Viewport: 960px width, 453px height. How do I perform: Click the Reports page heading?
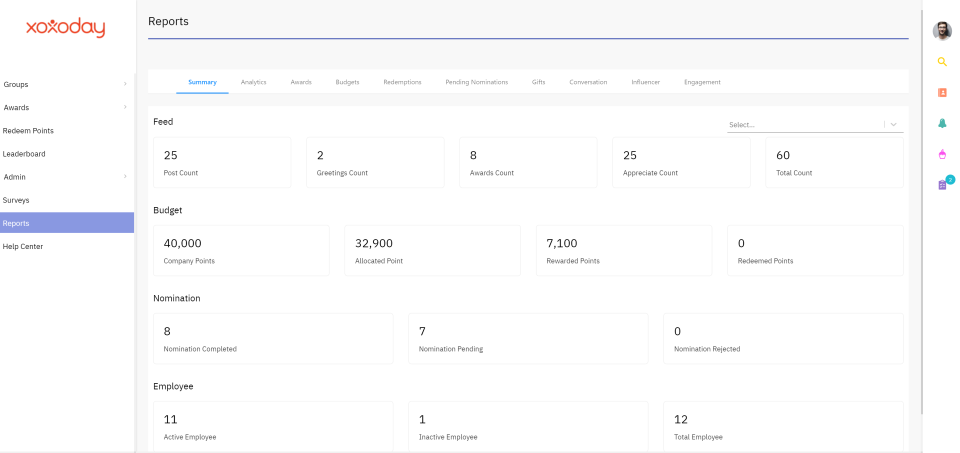(x=168, y=21)
